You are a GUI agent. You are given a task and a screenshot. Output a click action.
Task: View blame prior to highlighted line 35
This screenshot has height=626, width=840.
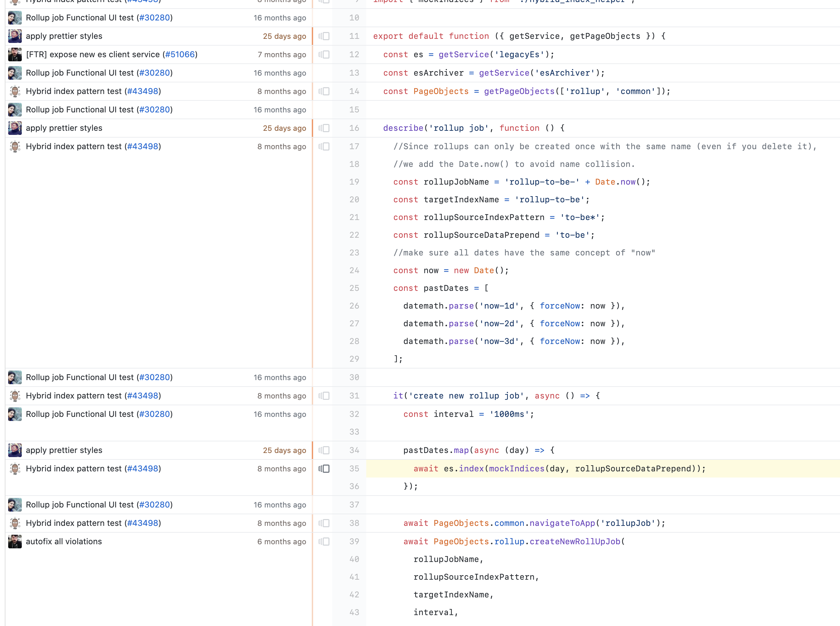pos(324,469)
